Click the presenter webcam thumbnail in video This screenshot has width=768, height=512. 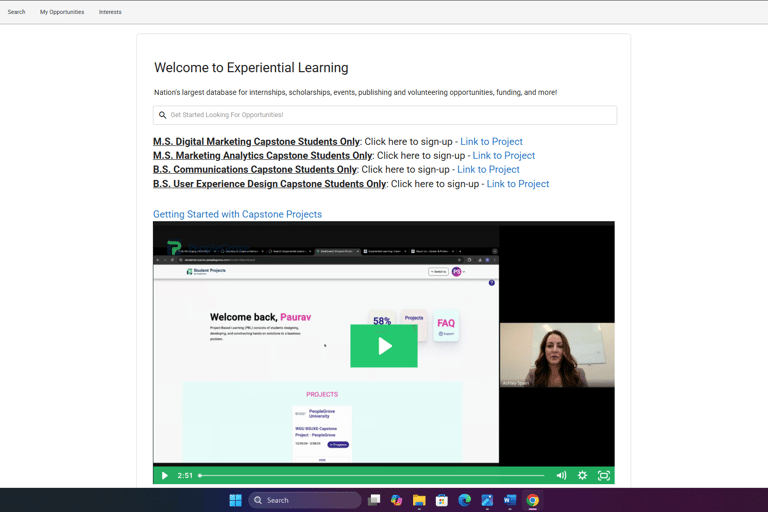tap(557, 355)
